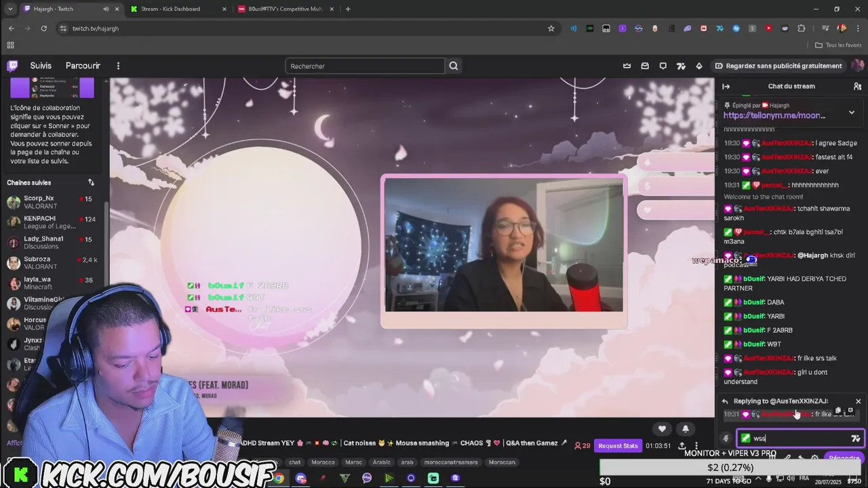Sort followed channels with arrows icon
This screenshot has width=868, height=488.
(x=91, y=182)
